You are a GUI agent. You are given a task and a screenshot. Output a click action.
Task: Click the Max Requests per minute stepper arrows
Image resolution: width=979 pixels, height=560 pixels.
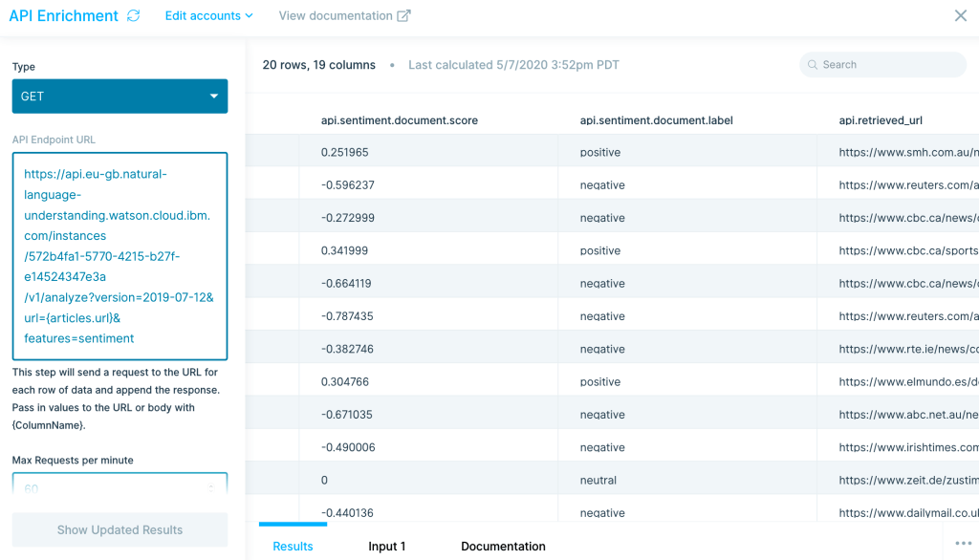pos(211,487)
